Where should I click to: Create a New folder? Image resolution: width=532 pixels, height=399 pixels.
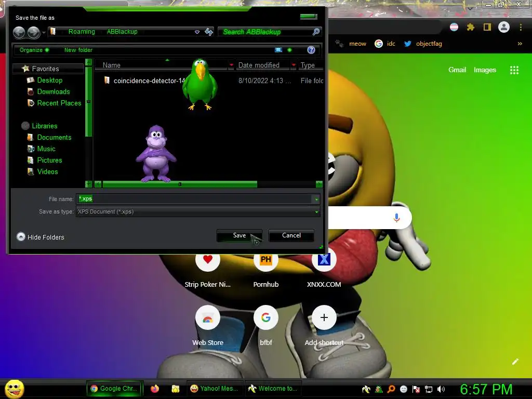point(78,50)
